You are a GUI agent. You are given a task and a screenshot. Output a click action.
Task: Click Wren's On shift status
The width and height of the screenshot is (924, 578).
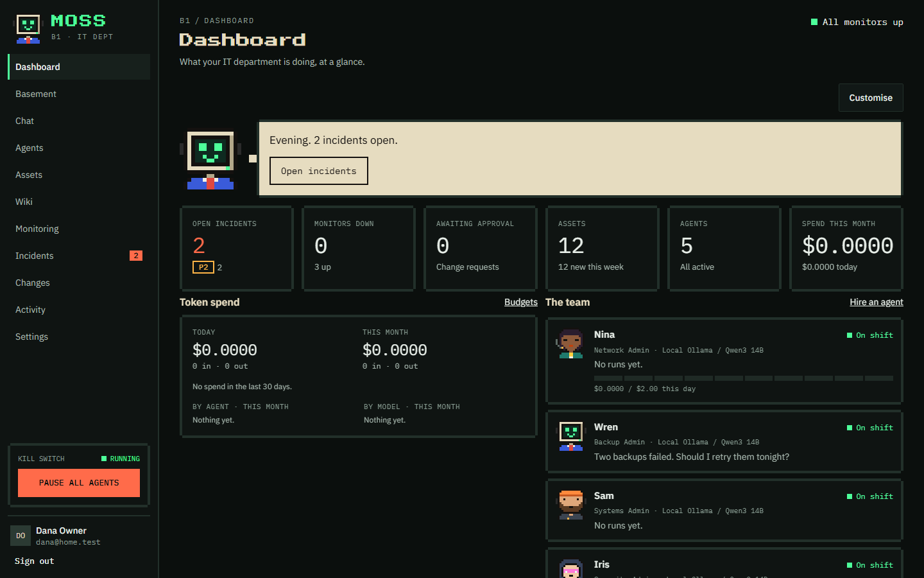tap(870, 428)
